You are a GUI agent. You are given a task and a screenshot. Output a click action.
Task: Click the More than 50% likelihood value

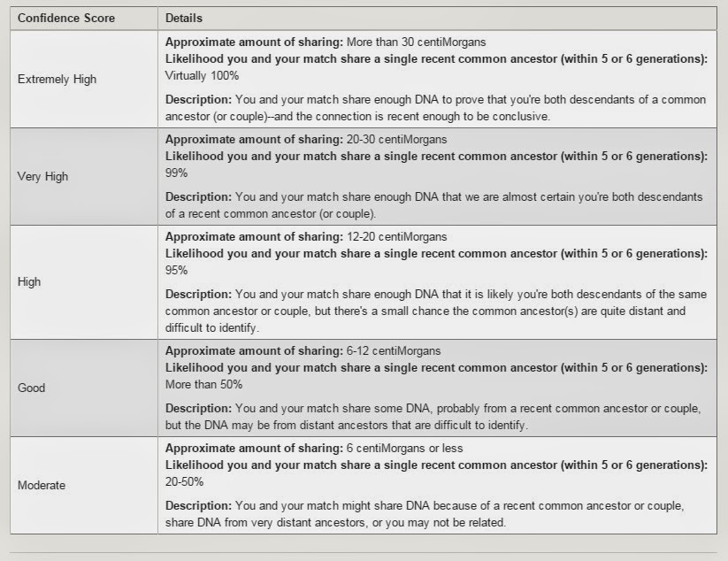(203, 384)
